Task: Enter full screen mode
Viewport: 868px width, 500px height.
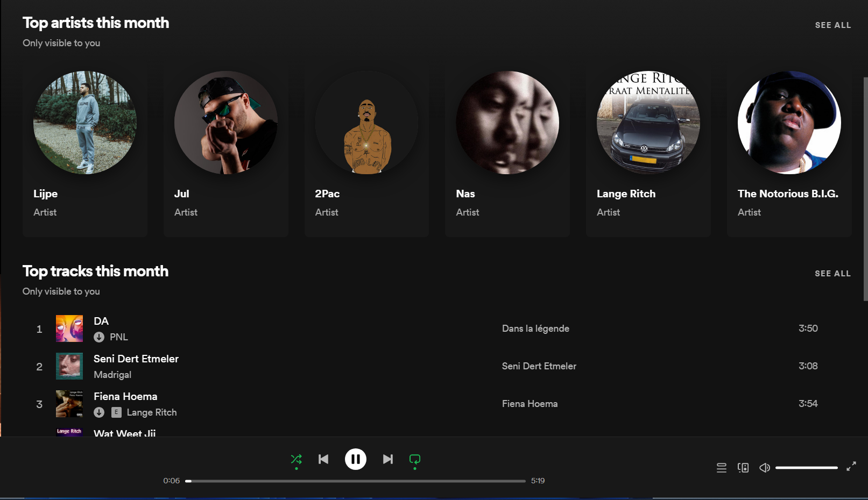Action: 851,467
